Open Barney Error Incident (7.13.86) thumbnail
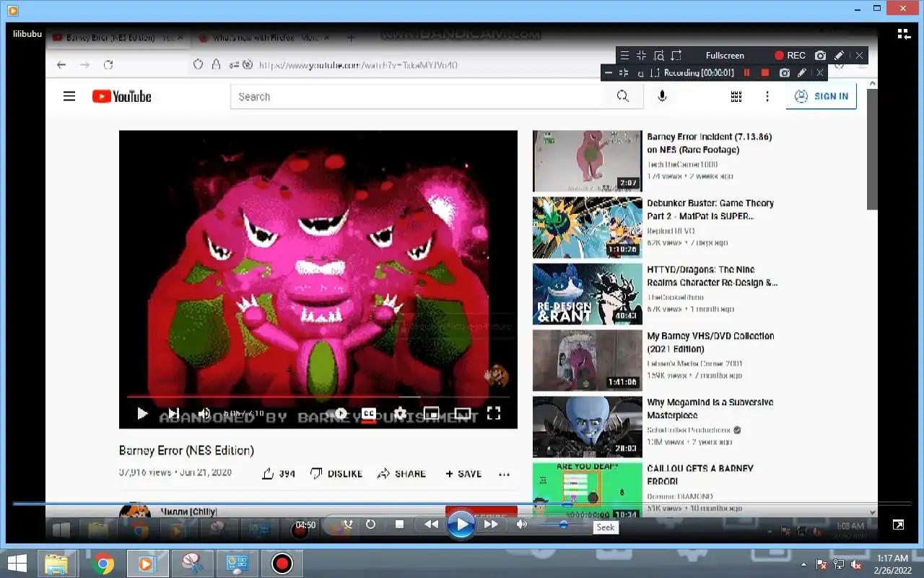 coord(587,160)
